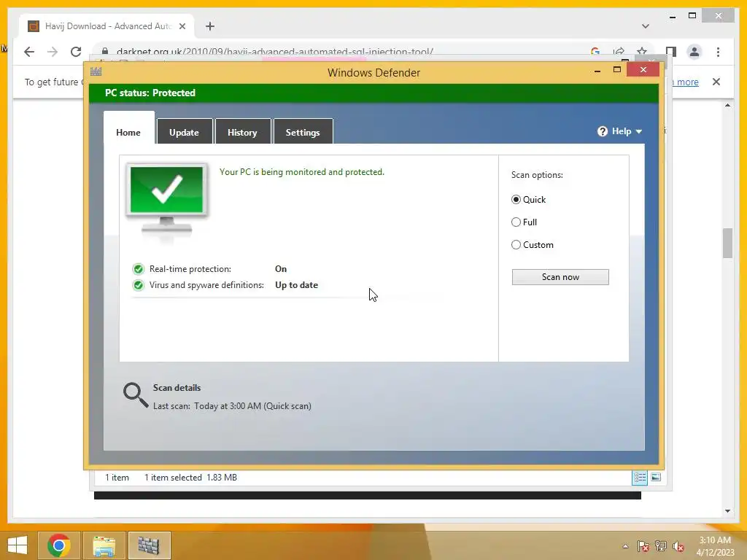This screenshot has width=747, height=560.
Task: Open Chrome three-dot menu
Action: [x=718, y=52]
